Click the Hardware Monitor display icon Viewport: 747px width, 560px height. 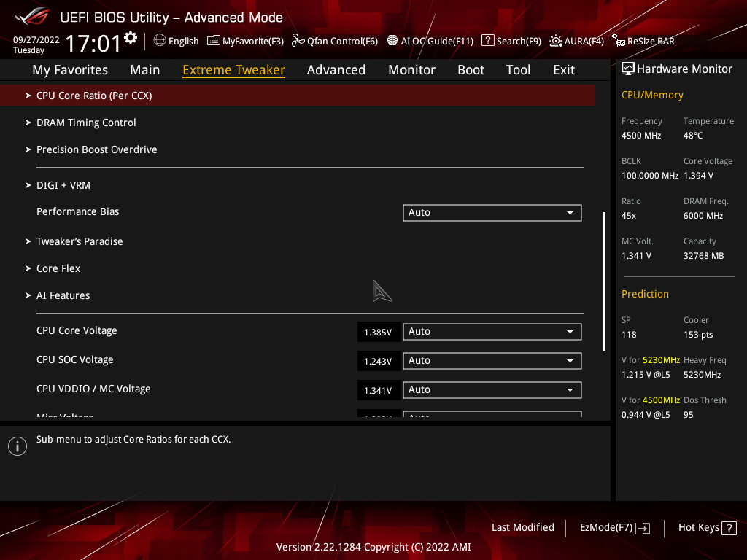pos(628,69)
